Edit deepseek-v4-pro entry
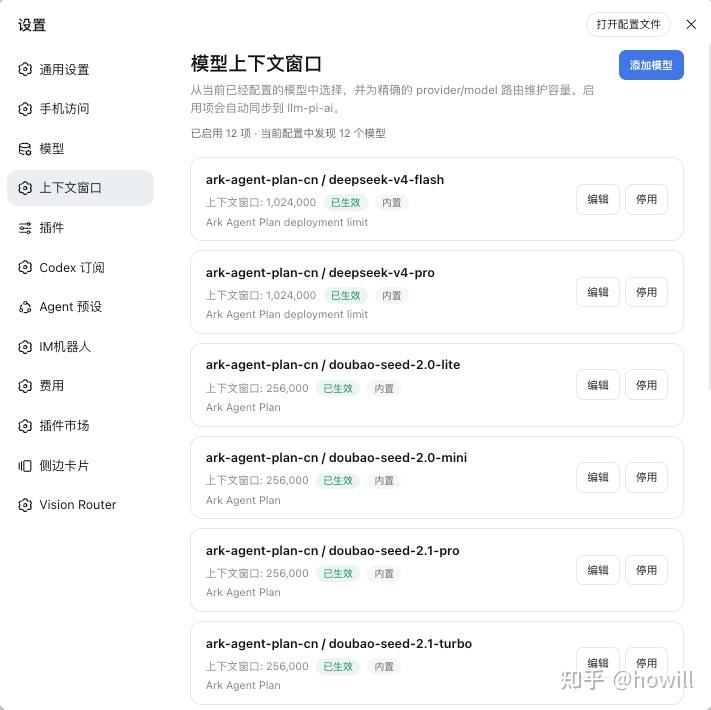Screen dimensions: 711x710 598,292
